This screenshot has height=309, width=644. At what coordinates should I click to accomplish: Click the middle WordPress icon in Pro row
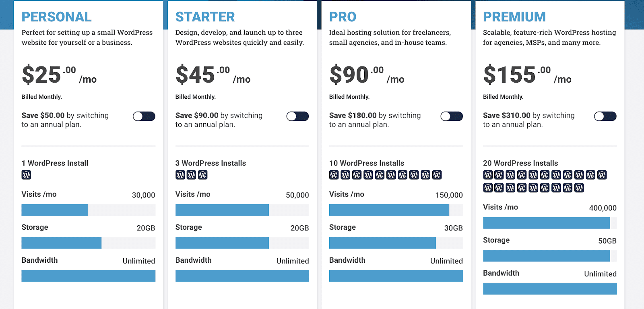pyautogui.click(x=380, y=174)
